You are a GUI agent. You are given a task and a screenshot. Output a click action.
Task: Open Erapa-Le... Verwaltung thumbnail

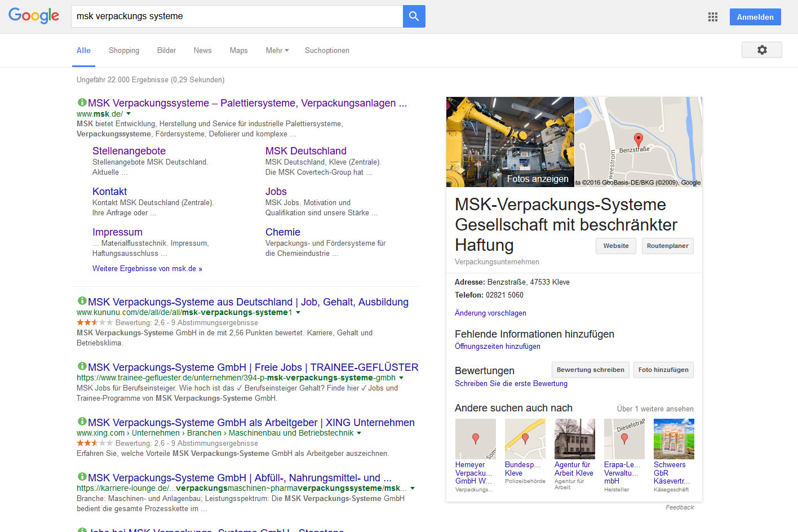(x=624, y=439)
